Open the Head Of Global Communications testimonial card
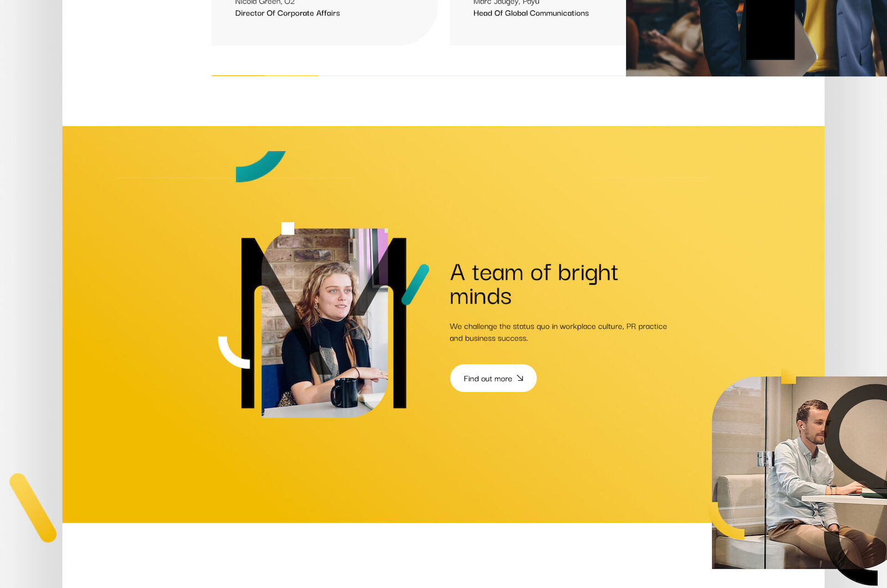The height and width of the screenshot is (588, 887). point(538,22)
